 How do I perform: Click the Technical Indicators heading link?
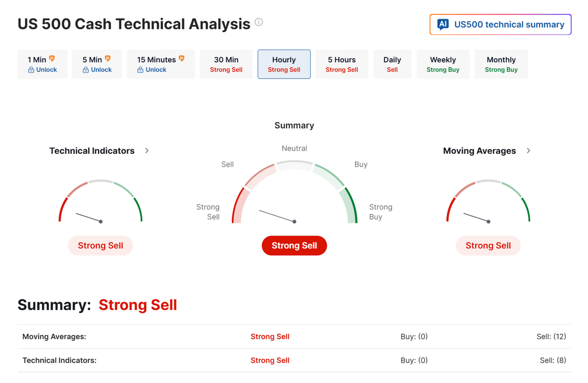[x=92, y=151]
